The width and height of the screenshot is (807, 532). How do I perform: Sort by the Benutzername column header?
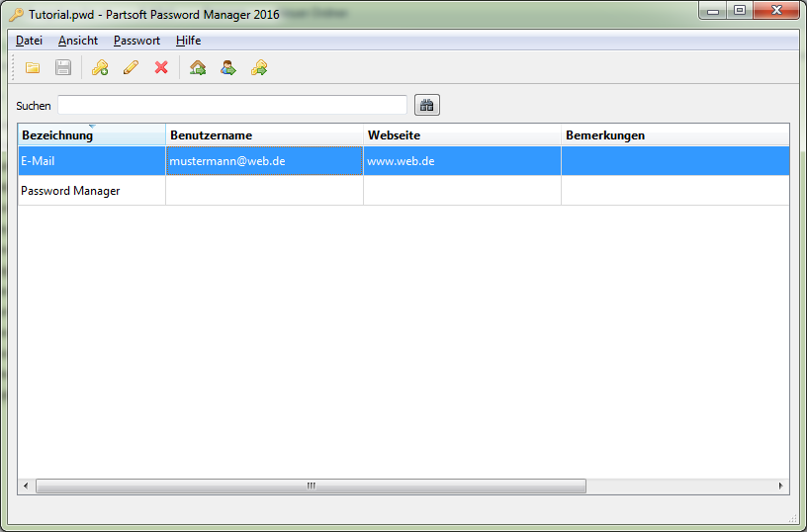pyautogui.click(x=264, y=135)
